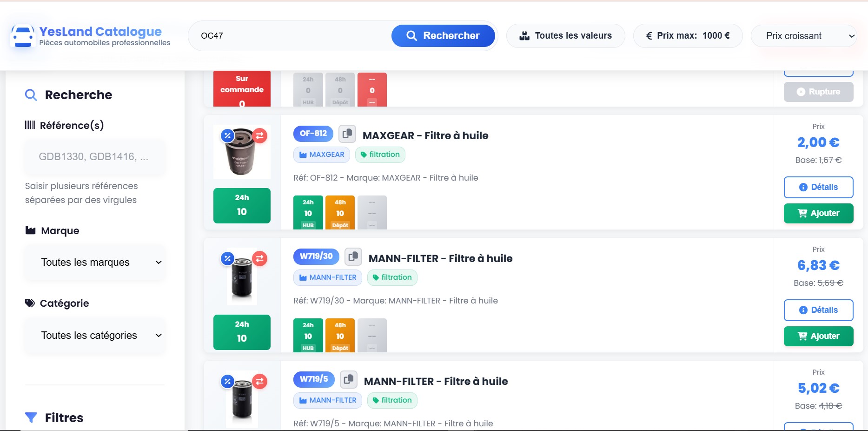Click the 48h Dépôt stock tile for W719/30
This screenshot has width=868, height=431.
tap(340, 336)
